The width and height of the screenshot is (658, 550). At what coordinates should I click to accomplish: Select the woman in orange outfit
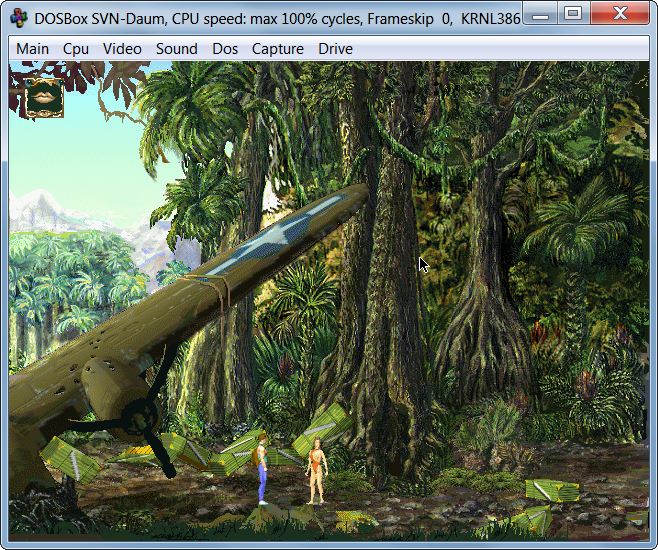pos(316,470)
